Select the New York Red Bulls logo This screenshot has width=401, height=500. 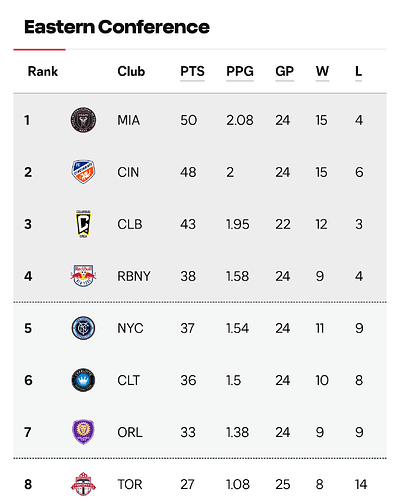(83, 276)
